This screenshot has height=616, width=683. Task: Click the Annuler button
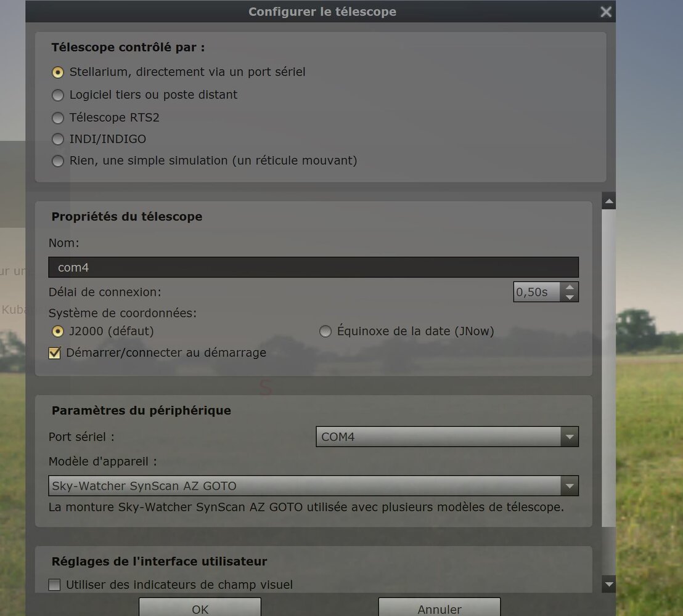[x=439, y=608]
